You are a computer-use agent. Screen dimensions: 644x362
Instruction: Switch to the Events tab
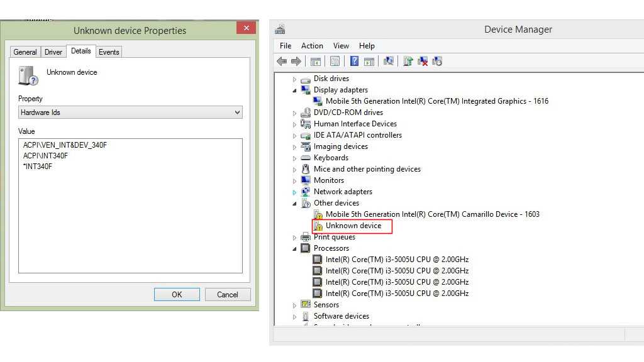tap(109, 52)
